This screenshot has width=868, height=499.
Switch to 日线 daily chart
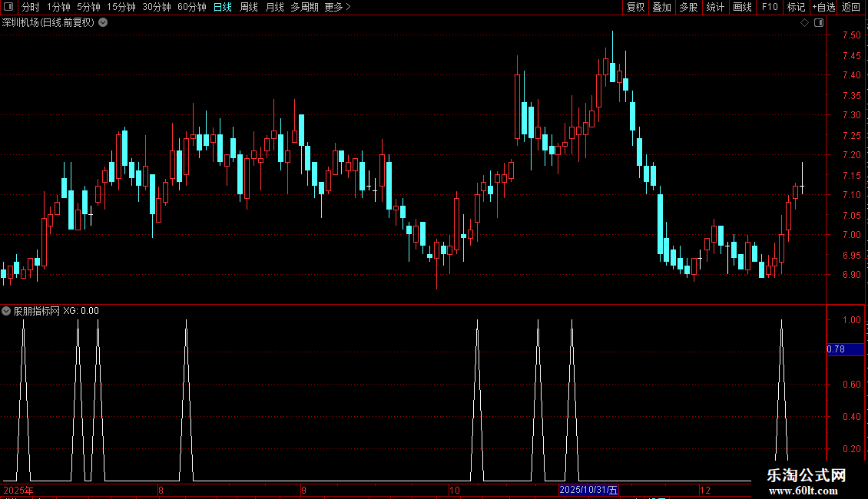tap(223, 7)
